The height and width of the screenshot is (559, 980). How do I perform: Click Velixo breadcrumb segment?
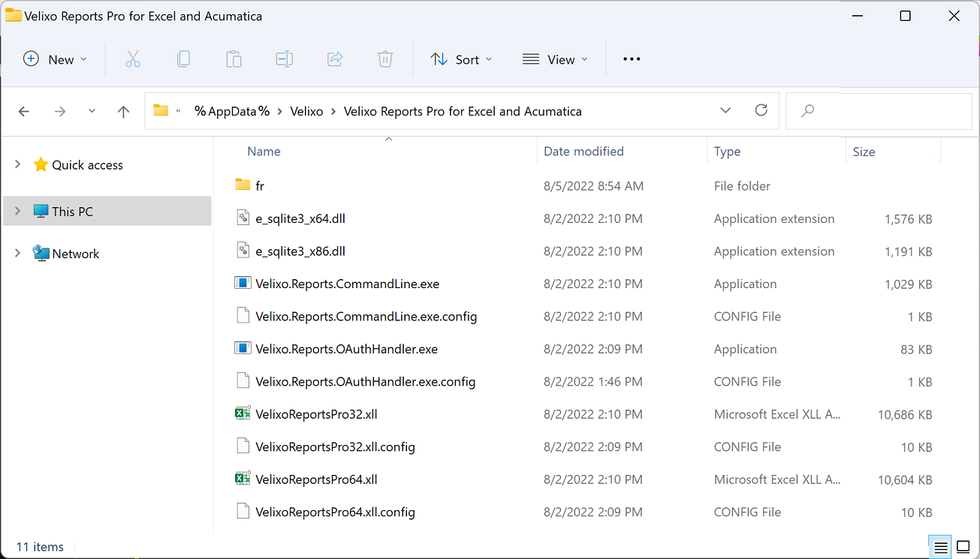(306, 111)
